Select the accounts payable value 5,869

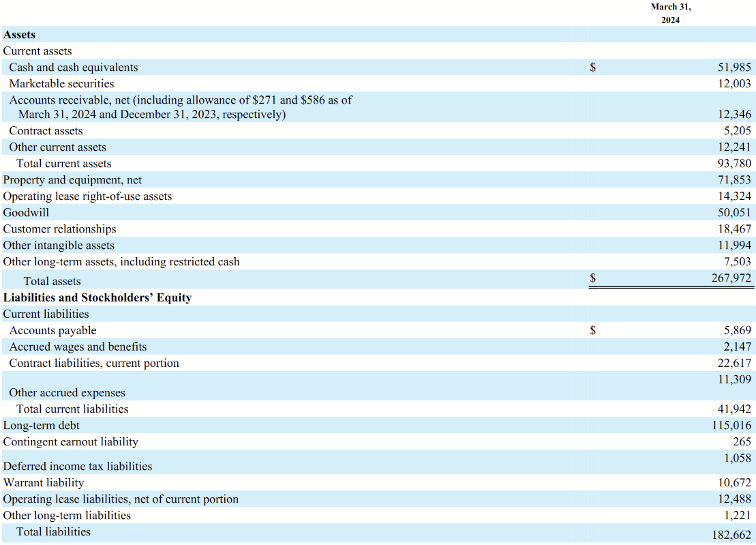[x=737, y=330]
